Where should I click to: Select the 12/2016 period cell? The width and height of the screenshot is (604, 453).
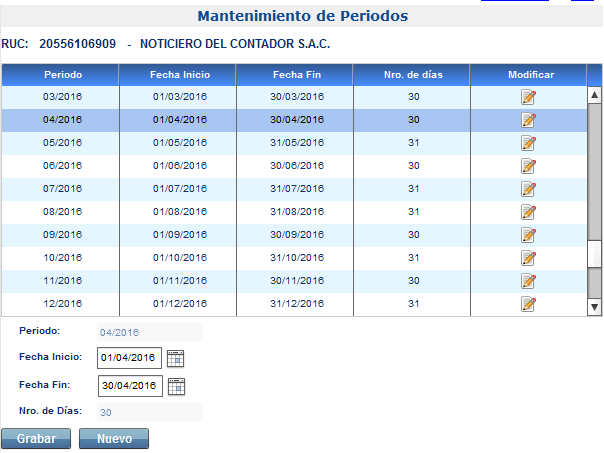60,304
